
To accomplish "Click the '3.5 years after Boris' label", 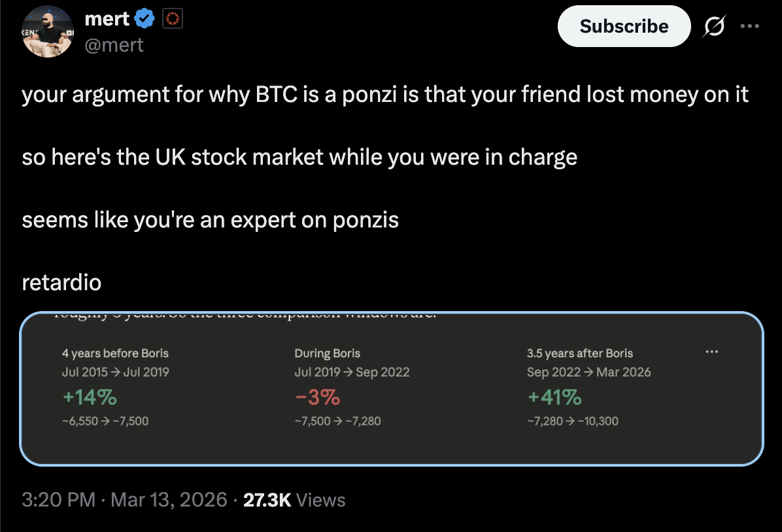I will click(x=579, y=352).
